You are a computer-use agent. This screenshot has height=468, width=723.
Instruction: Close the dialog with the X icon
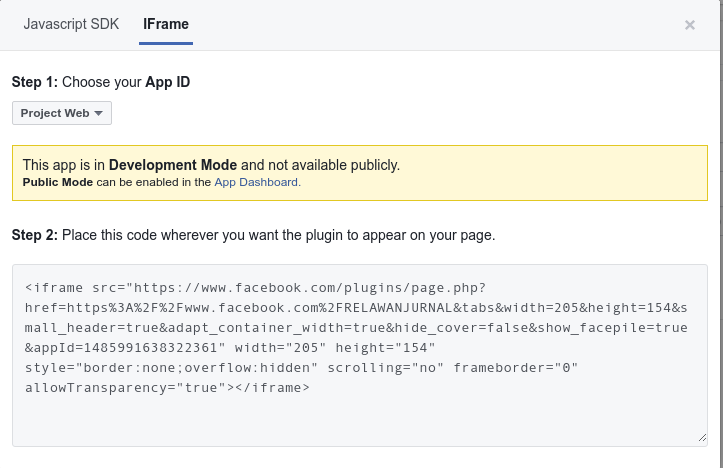tap(690, 25)
